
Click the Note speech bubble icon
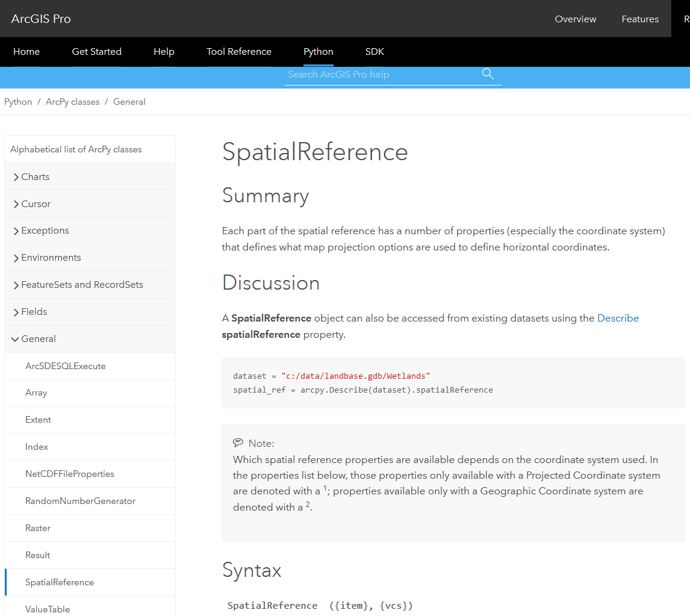[238, 443]
